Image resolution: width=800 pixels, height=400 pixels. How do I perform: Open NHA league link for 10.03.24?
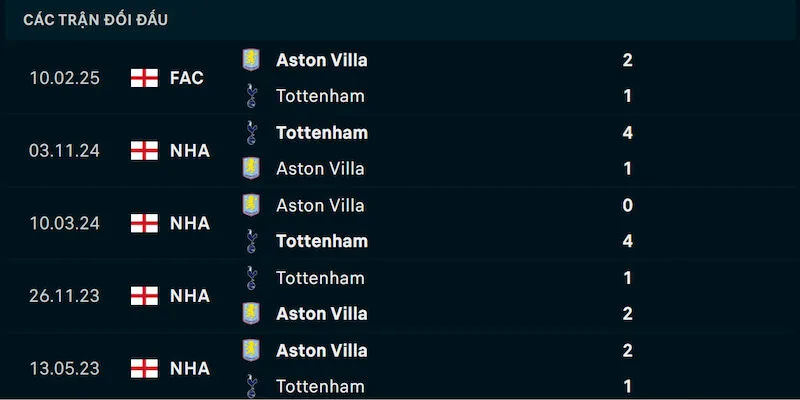pyautogui.click(x=189, y=223)
